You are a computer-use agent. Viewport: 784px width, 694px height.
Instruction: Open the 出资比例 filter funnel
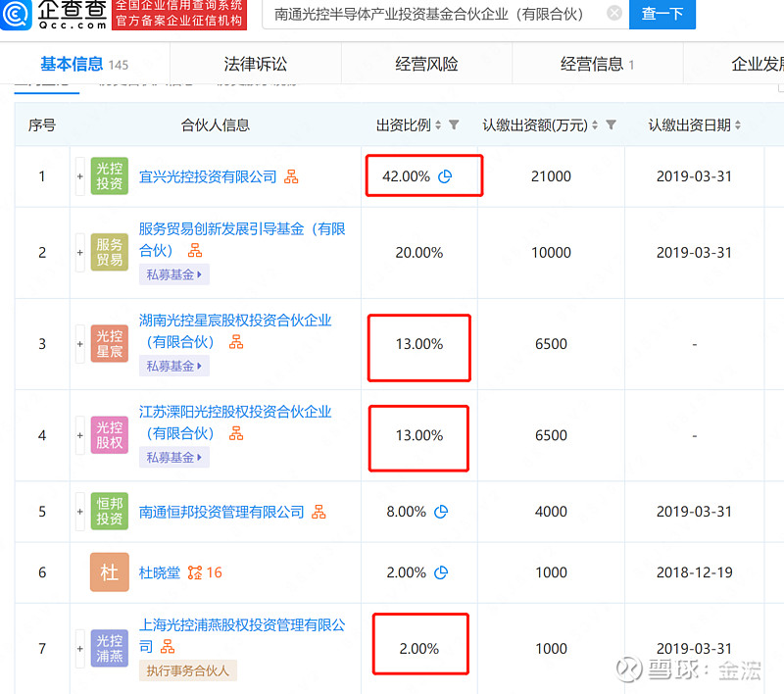coord(454,124)
